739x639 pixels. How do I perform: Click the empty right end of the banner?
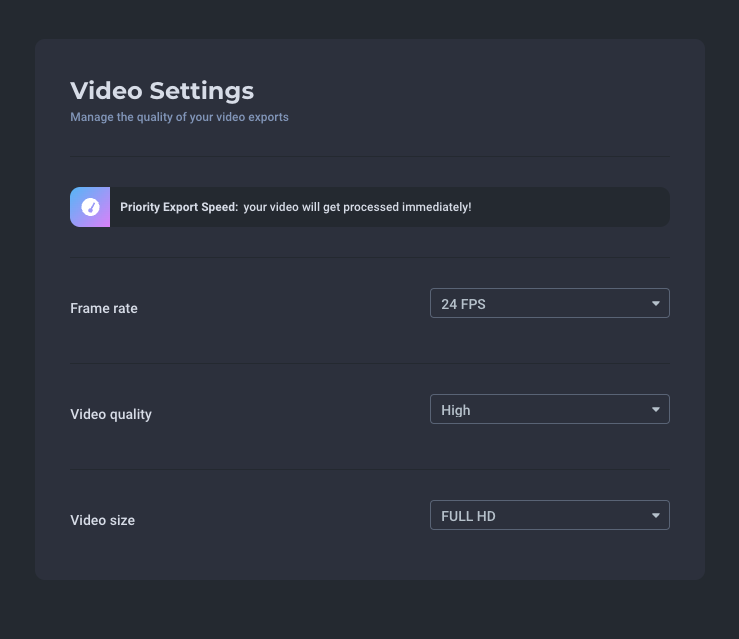coord(570,207)
